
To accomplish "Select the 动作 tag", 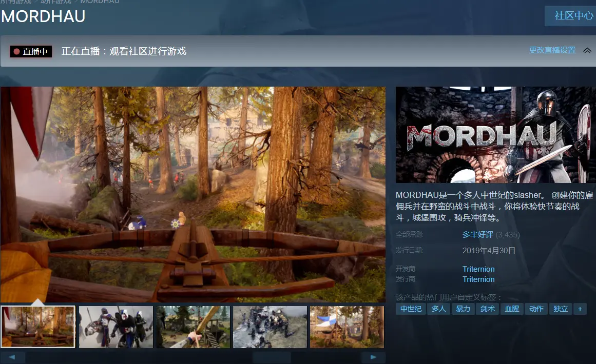I will [x=536, y=309].
